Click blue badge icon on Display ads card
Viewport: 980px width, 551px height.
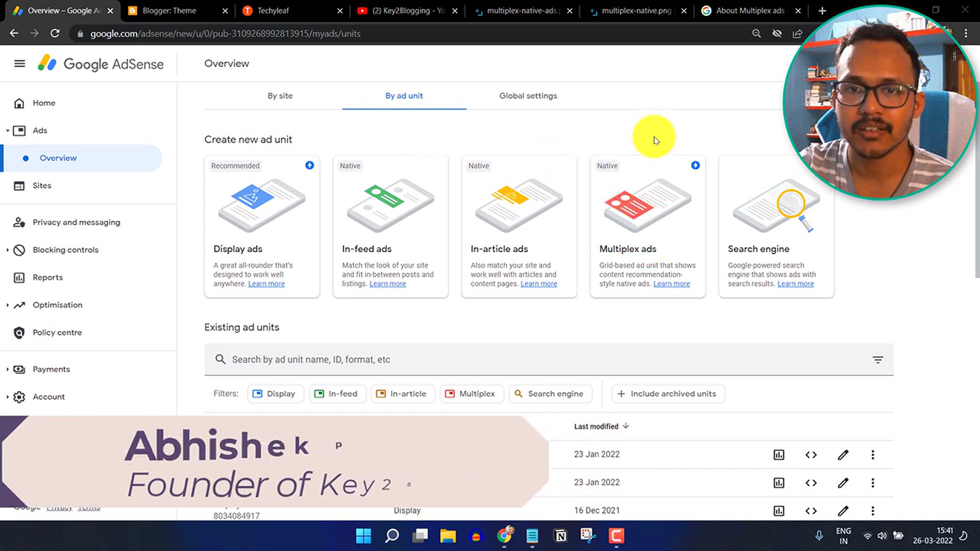(x=309, y=165)
